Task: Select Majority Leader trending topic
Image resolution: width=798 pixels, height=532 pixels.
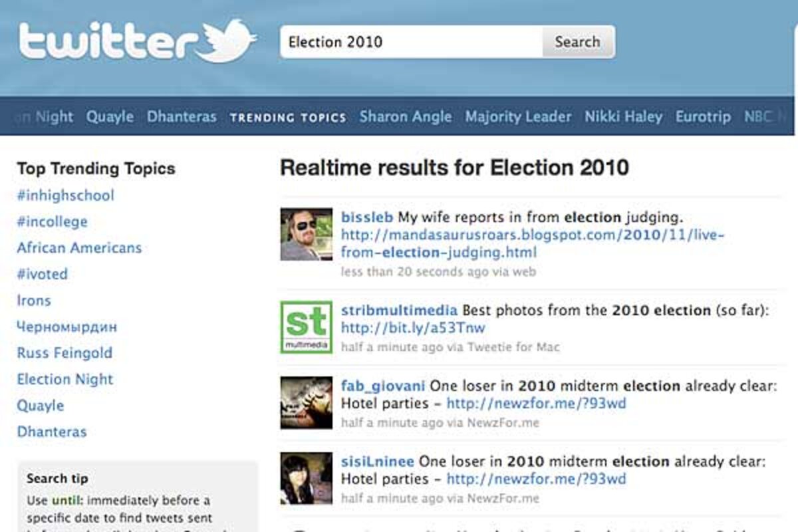Action: (x=518, y=117)
